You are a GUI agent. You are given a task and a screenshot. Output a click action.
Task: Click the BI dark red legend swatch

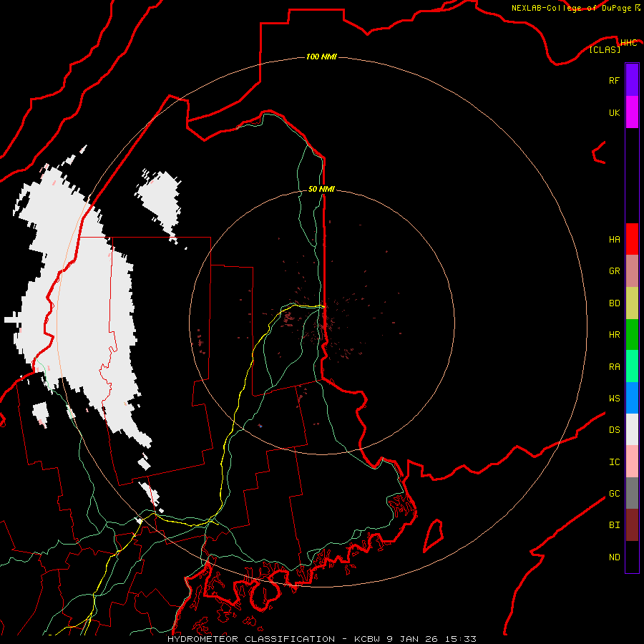632,525
